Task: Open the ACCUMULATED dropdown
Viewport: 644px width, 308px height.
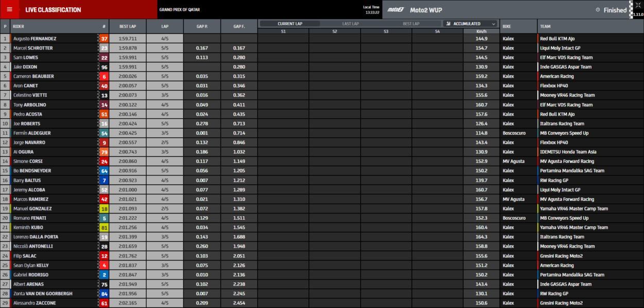Action: tap(471, 24)
